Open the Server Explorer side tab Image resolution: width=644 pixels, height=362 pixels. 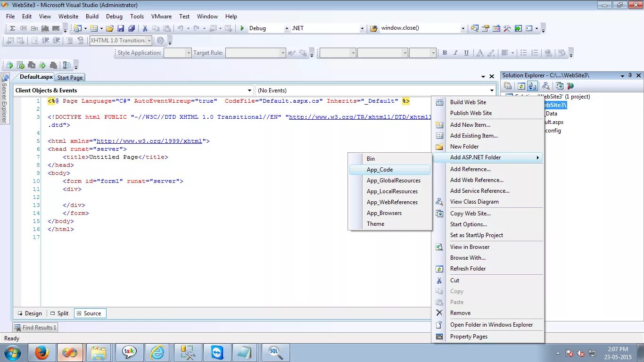(5, 99)
